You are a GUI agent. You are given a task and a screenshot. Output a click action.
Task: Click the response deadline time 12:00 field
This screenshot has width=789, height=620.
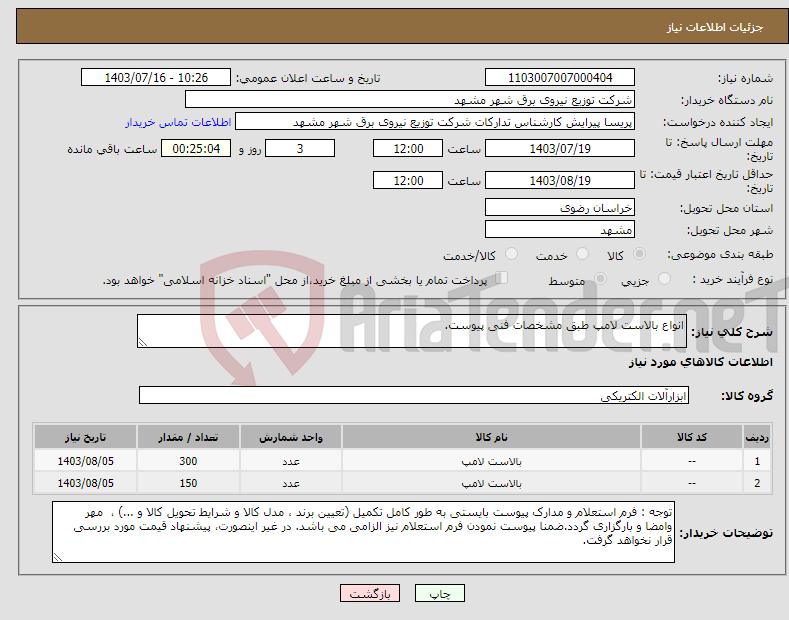point(408,148)
